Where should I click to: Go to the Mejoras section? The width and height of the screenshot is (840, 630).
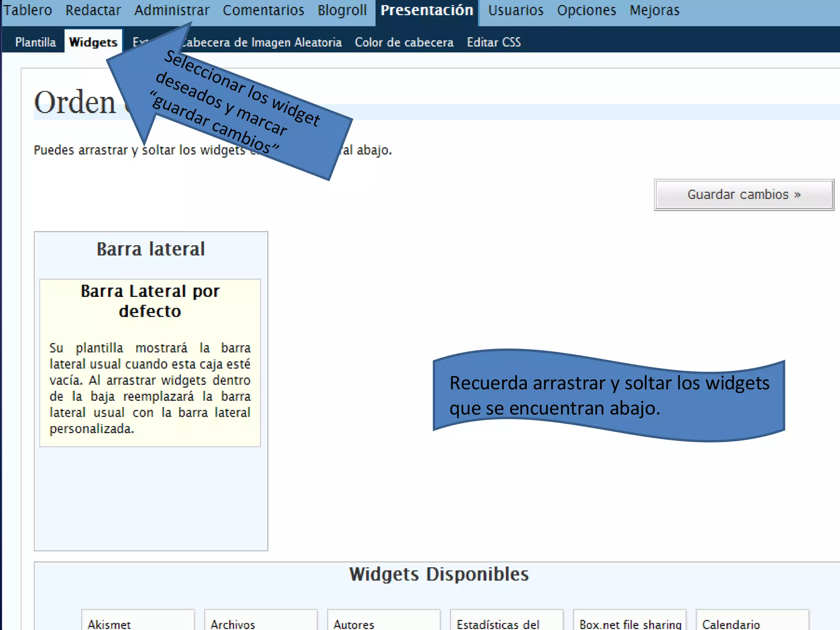(655, 10)
